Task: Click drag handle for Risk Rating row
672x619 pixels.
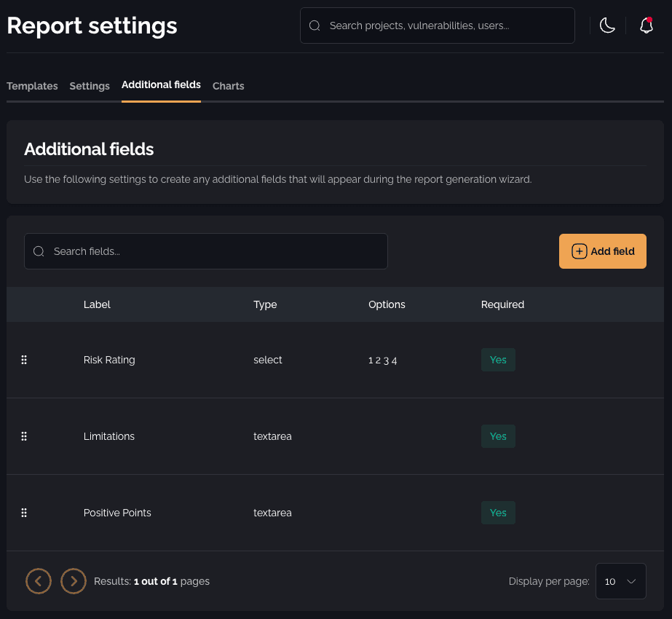Action: (24, 360)
